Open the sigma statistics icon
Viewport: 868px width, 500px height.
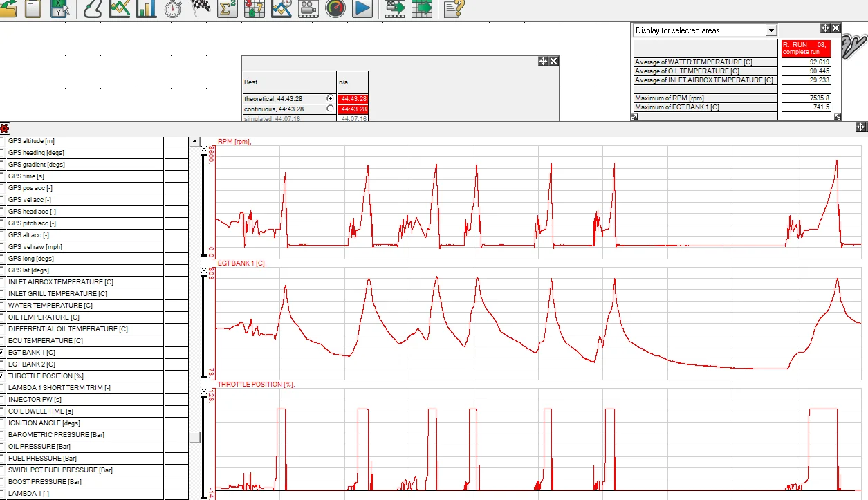[x=228, y=8]
